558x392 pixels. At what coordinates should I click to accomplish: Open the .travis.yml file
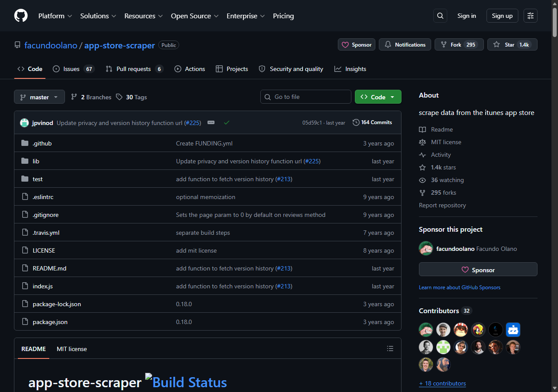point(46,233)
